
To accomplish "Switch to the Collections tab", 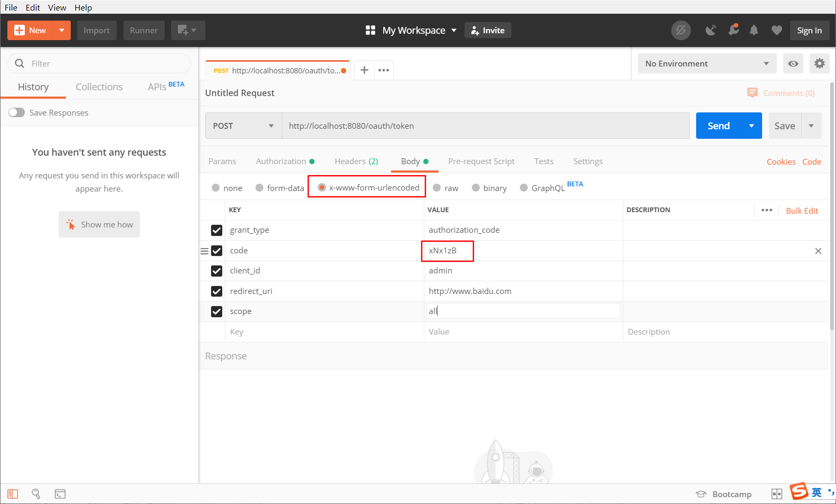I will 99,87.
